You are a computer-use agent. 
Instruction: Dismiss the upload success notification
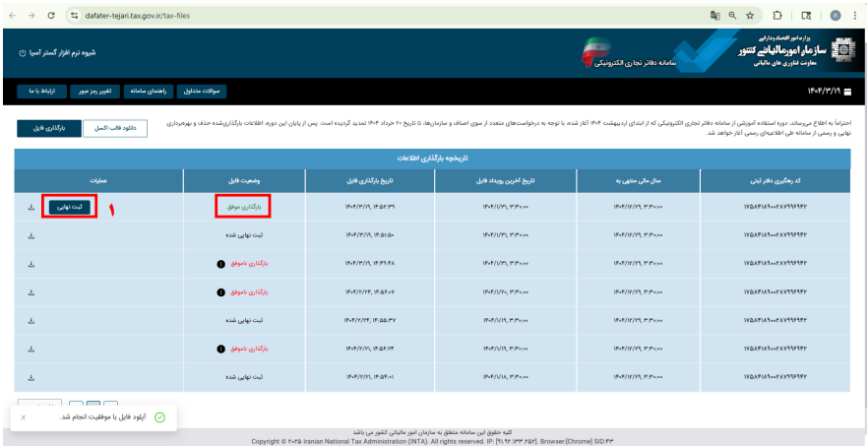(23, 417)
